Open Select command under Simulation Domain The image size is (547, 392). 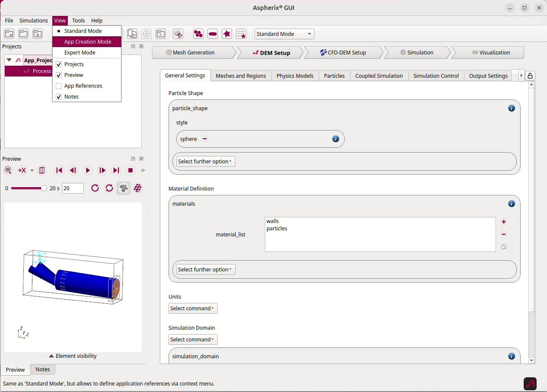click(193, 339)
